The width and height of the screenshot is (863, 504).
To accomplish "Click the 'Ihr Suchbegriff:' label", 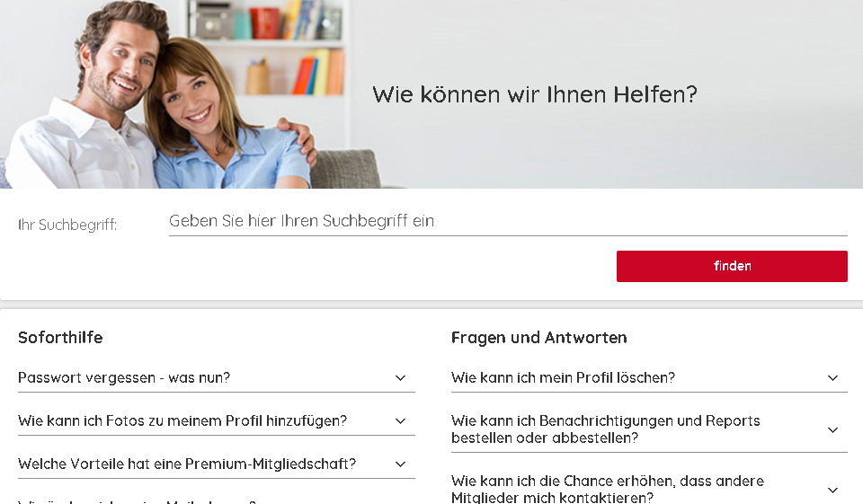I will [x=67, y=225].
